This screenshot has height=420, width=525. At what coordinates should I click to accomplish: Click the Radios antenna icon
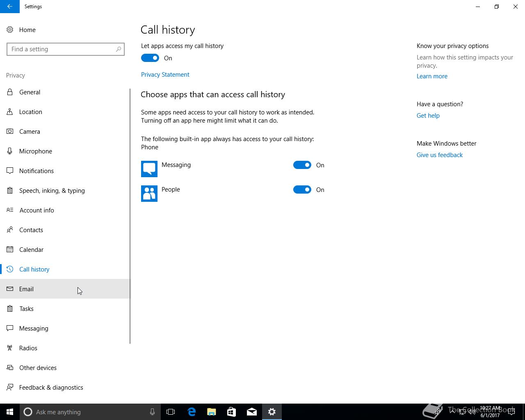click(10, 348)
